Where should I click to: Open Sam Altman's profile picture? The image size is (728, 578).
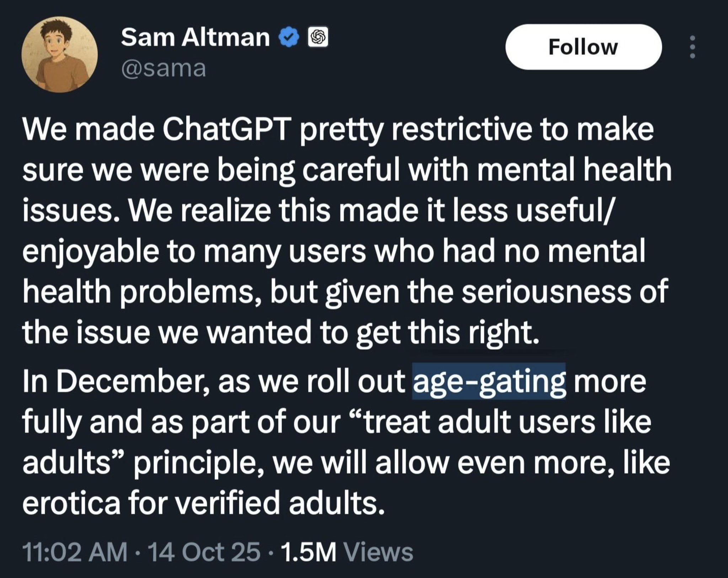tap(59, 54)
